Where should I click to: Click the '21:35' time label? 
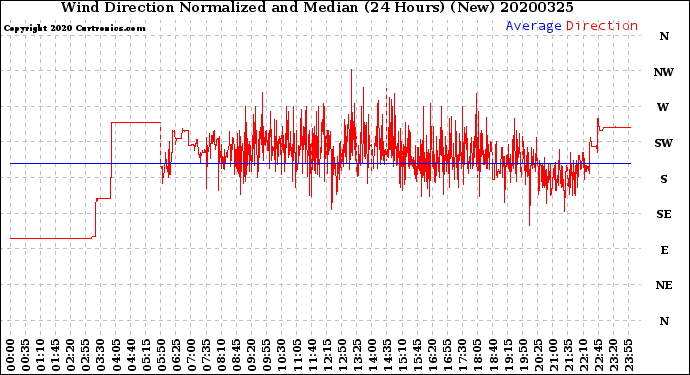click(x=569, y=355)
